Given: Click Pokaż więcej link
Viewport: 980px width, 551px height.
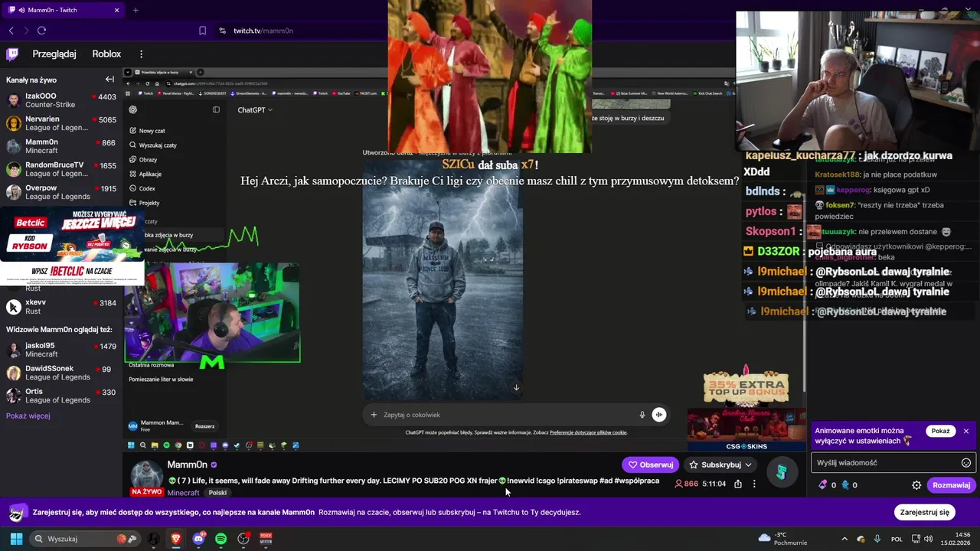Looking at the screenshot, I should click(x=28, y=416).
